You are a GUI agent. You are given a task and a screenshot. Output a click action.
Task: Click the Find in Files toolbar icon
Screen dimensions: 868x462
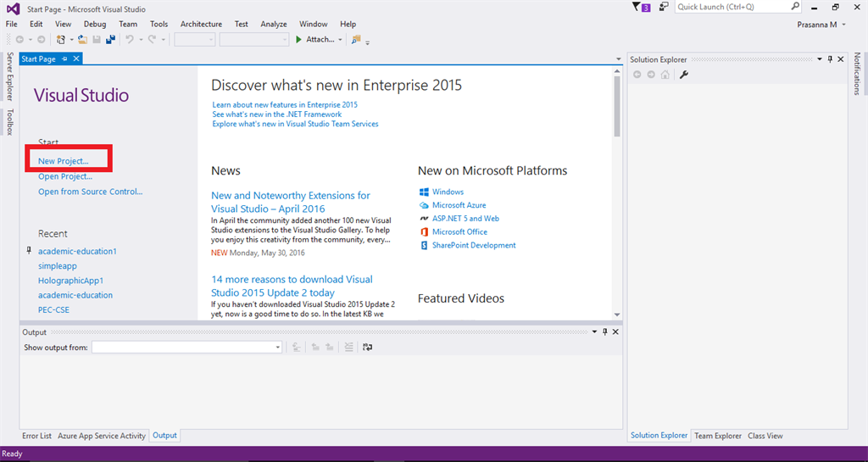356,39
